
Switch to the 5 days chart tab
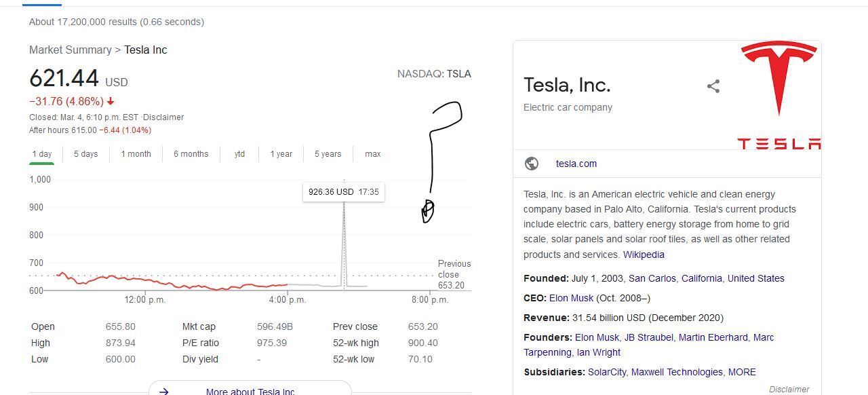point(86,154)
